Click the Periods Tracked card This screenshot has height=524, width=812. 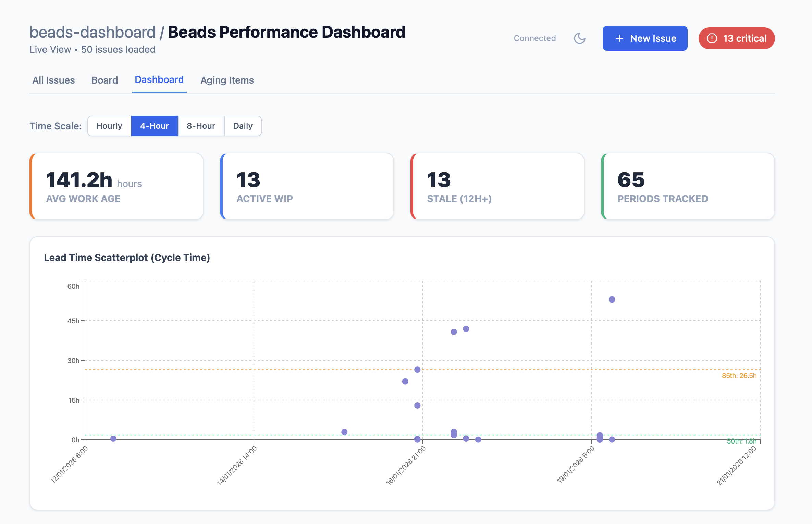(x=688, y=186)
